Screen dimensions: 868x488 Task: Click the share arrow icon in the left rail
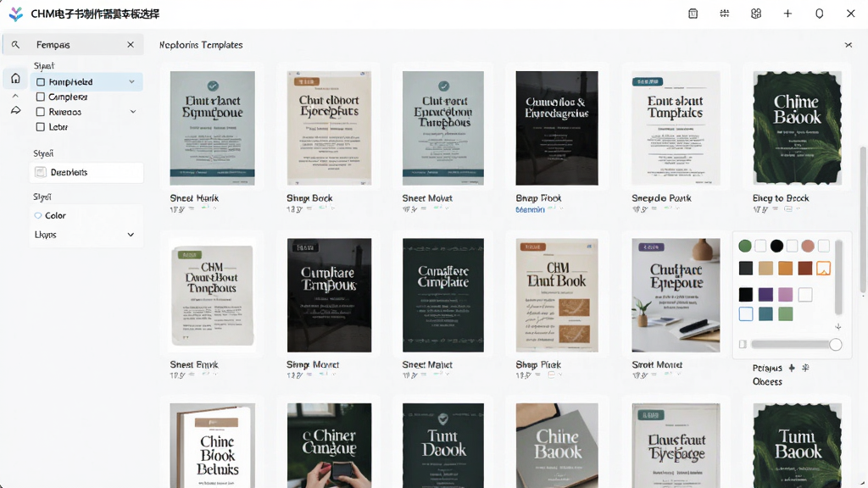(x=15, y=110)
